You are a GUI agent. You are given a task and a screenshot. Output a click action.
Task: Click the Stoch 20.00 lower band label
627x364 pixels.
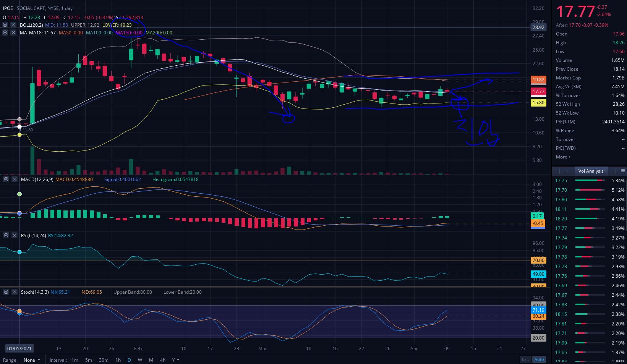tap(538, 338)
